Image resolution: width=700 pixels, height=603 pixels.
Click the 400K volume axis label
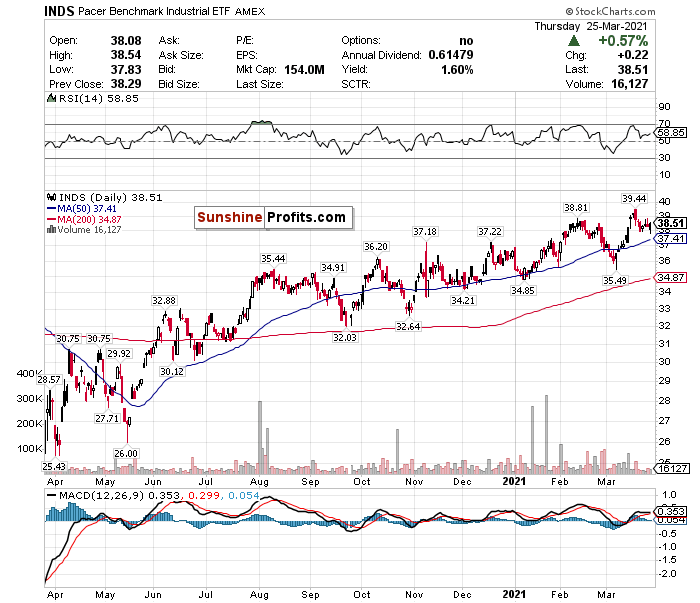(30, 373)
